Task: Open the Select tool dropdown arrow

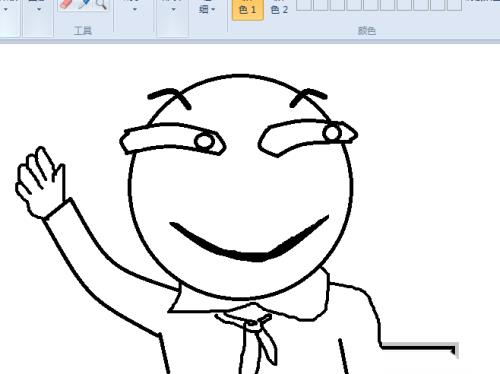Action: (39, 9)
